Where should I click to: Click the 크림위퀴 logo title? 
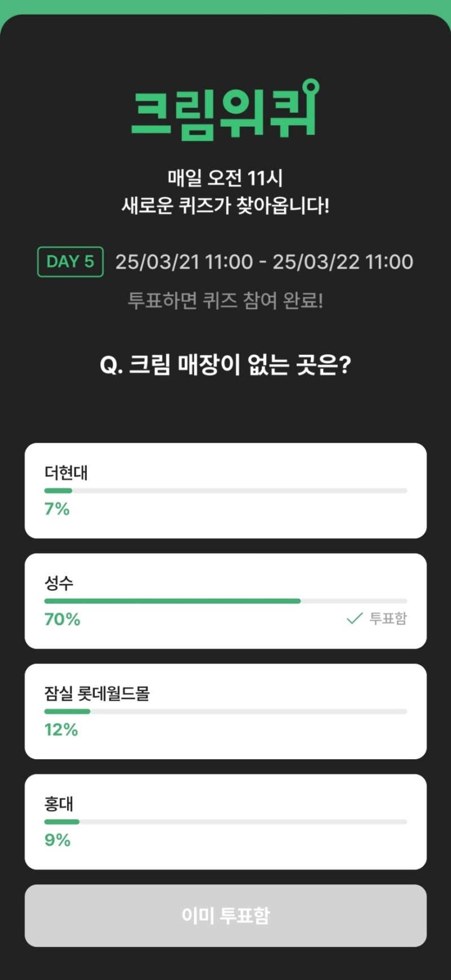[225, 110]
